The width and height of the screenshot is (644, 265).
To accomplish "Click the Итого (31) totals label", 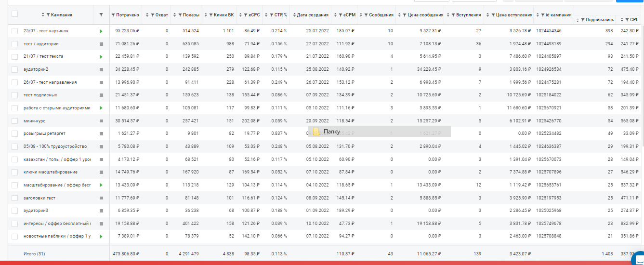I will pos(34,253).
